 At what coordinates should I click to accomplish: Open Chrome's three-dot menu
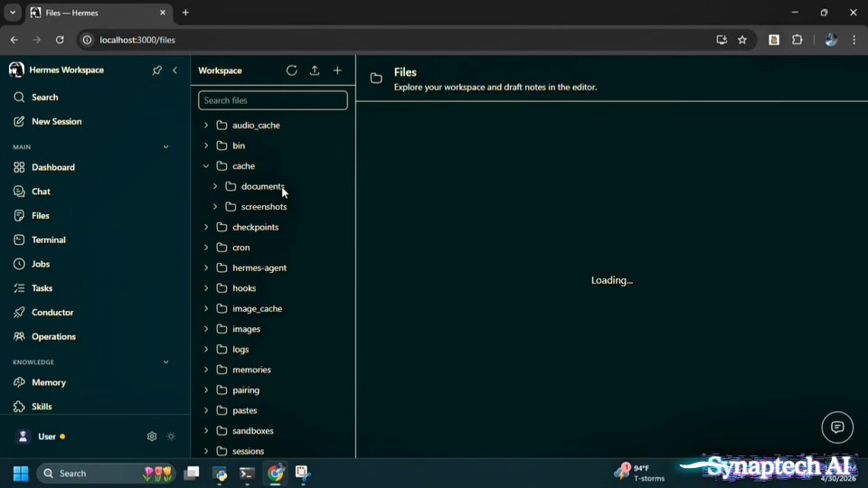click(x=854, y=40)
